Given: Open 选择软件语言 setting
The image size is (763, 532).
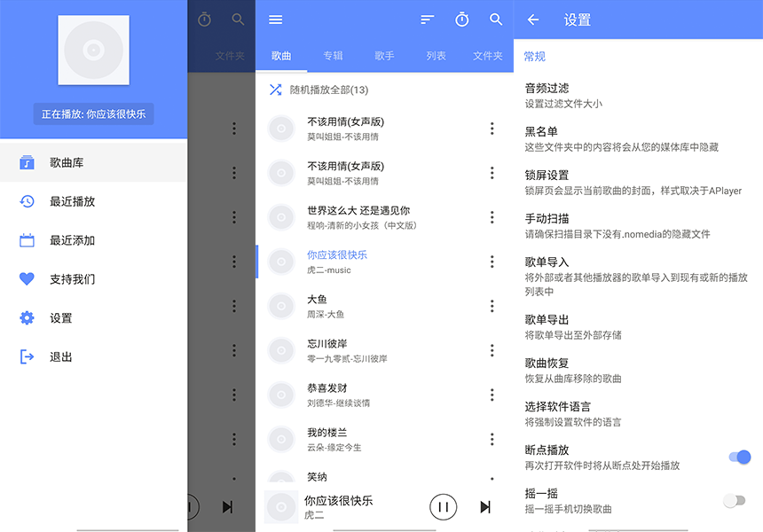Looking at the screenshot, I should click(x=639, y=414).
